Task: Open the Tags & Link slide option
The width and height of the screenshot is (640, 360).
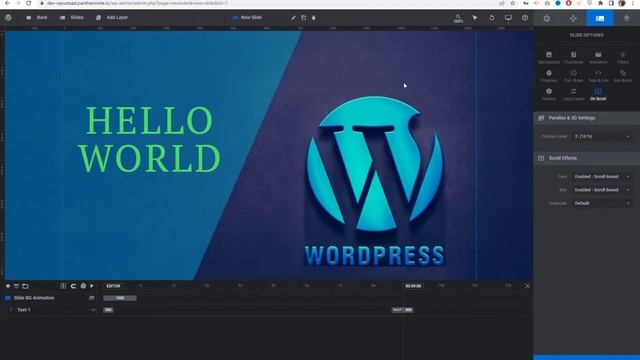Action: [x=598, y=76]
